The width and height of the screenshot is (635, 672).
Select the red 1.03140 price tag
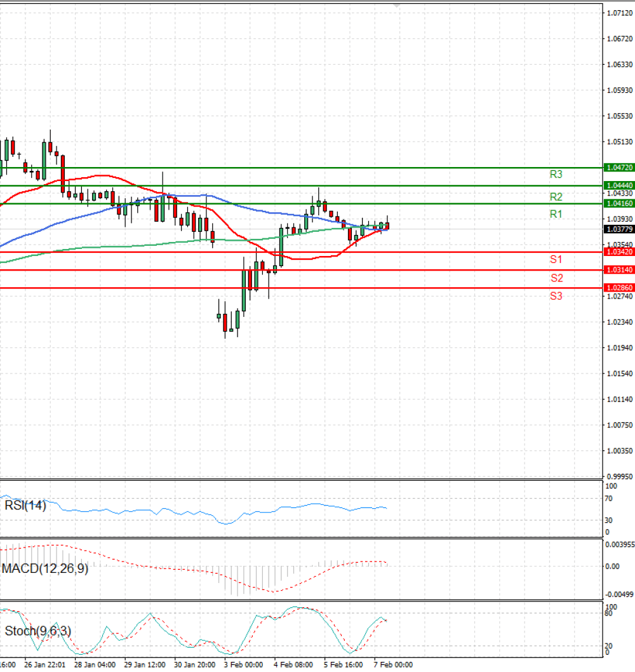coord(618,270)
